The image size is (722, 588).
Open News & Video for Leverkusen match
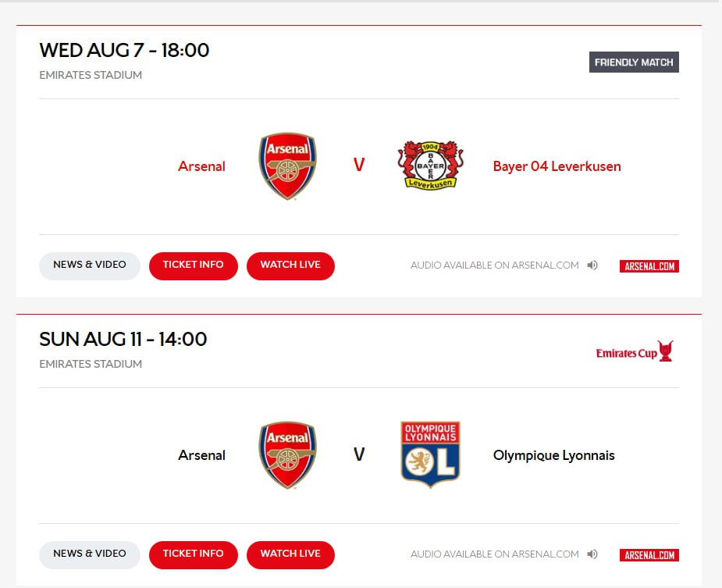tap(90, 265)
